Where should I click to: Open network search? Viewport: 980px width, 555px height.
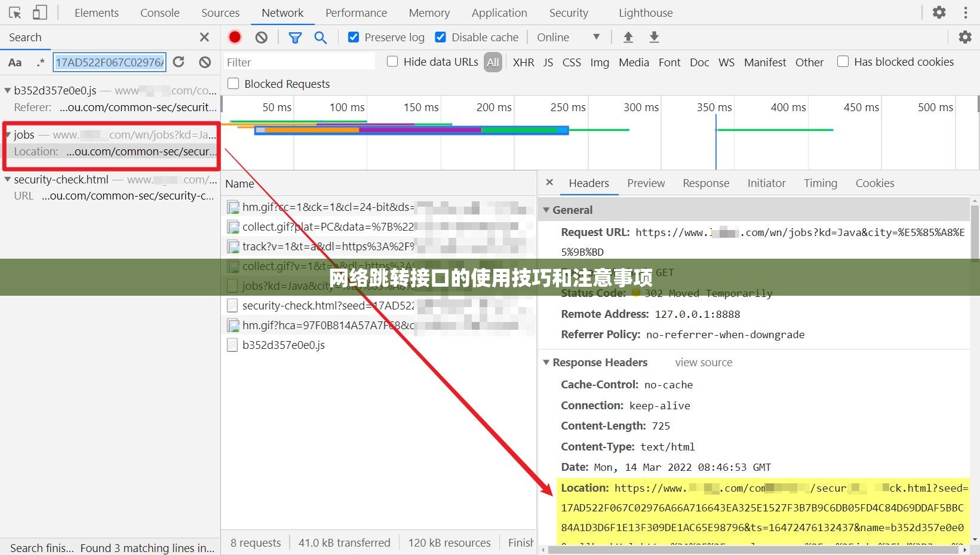coord(321,37)
